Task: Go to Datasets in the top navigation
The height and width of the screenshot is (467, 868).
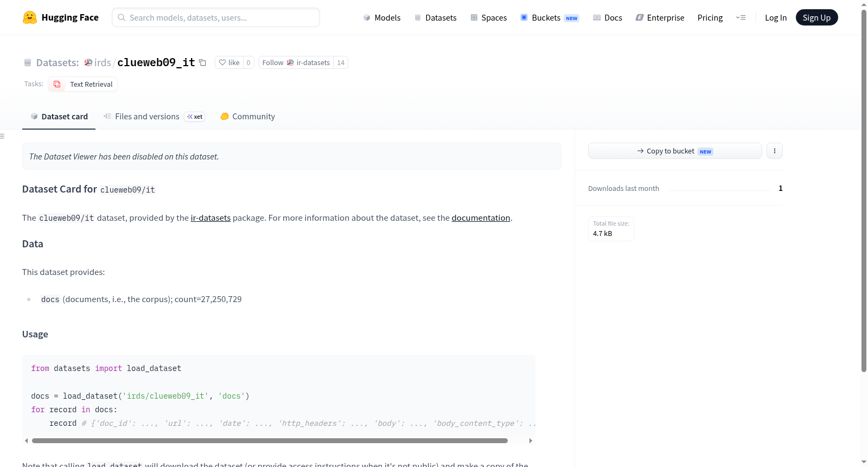Action: point(435,17)
